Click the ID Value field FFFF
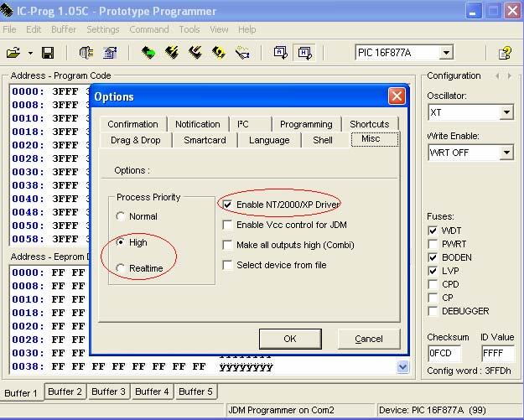The height and width of the screenshot is (420, 524). pos(498,353)
